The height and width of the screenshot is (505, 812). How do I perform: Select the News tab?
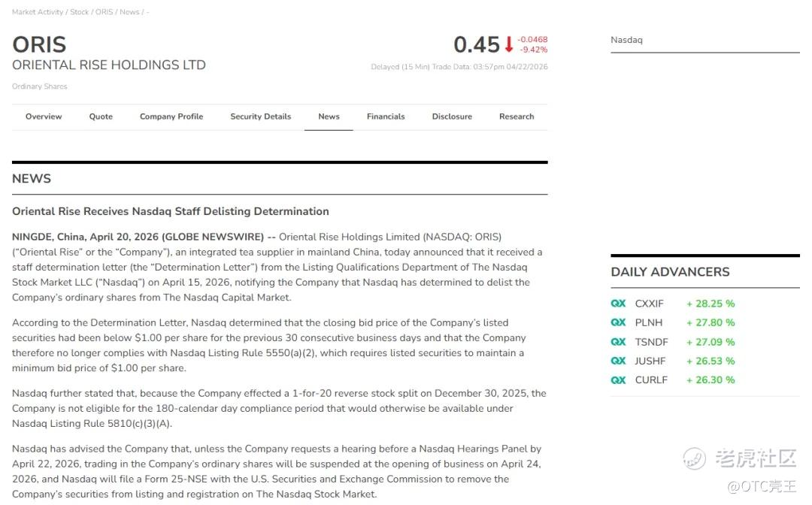pos(329,116)
